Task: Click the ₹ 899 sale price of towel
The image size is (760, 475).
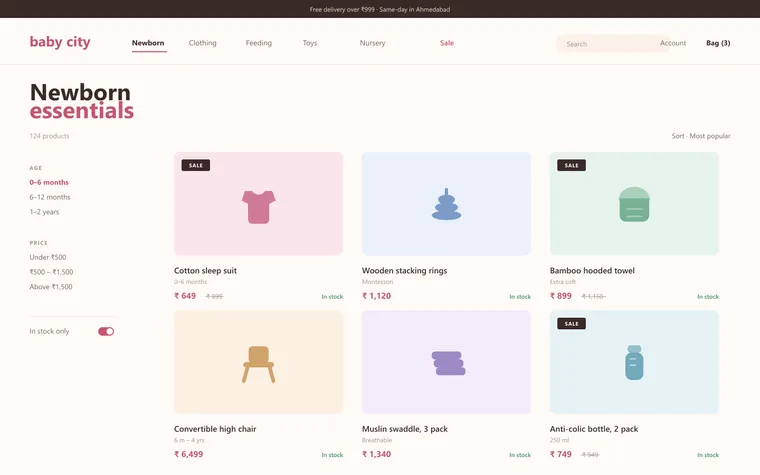Action: click(x=561, y=296)
